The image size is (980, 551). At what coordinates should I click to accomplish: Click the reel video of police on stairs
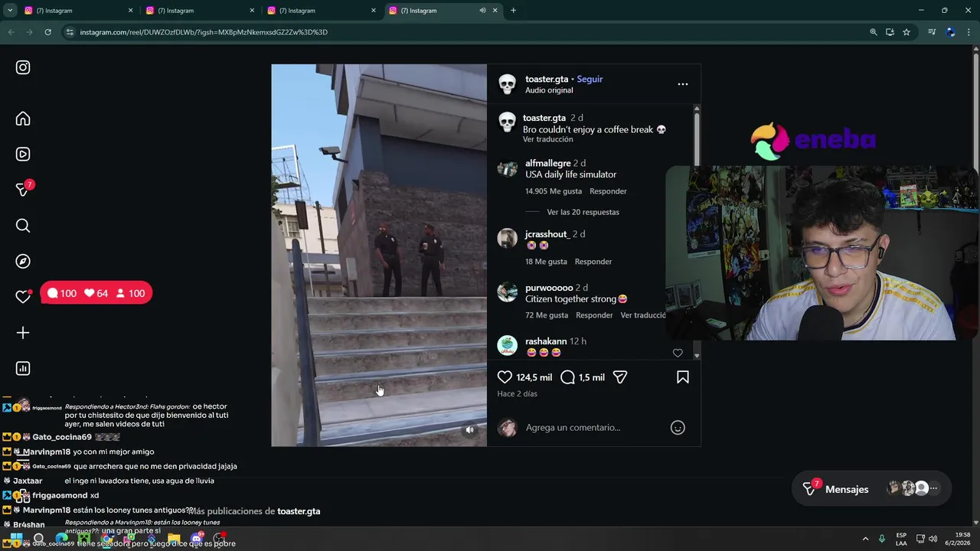coord(379,255)
